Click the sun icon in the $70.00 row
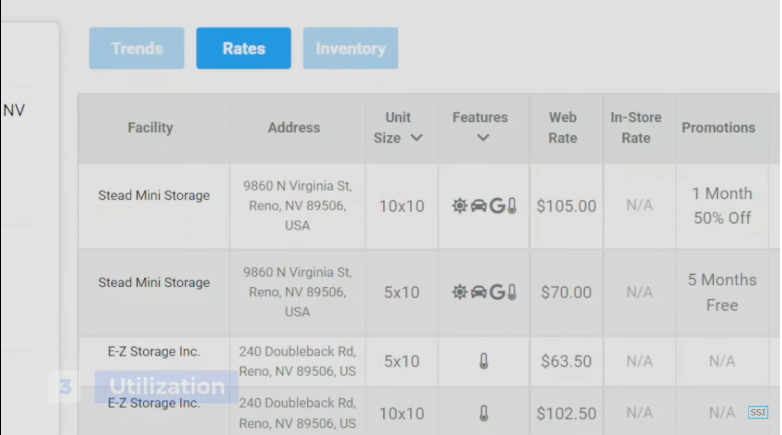The width and height of the screenshot is (782, 435). pos(460,293)
